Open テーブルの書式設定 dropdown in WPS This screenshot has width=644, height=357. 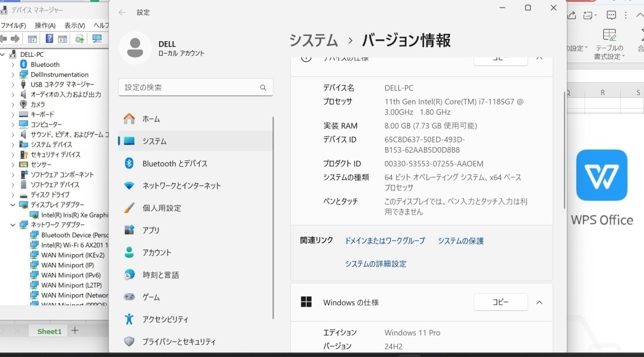609,44
